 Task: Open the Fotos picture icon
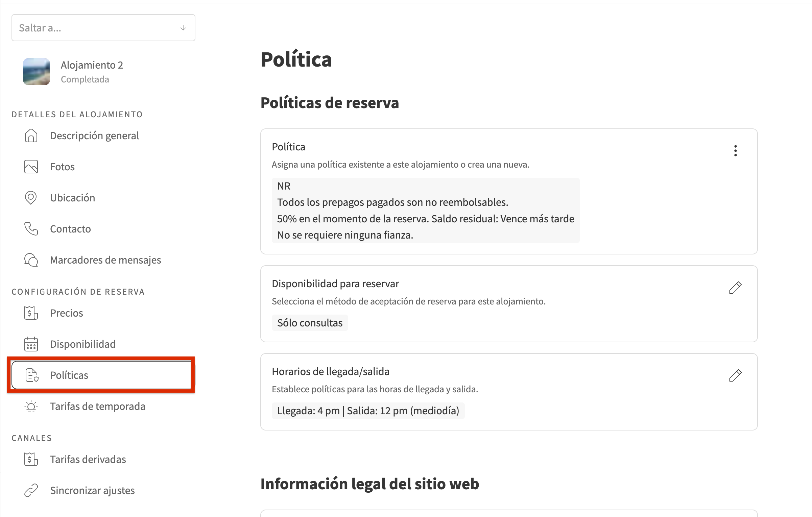click(31, 167)
